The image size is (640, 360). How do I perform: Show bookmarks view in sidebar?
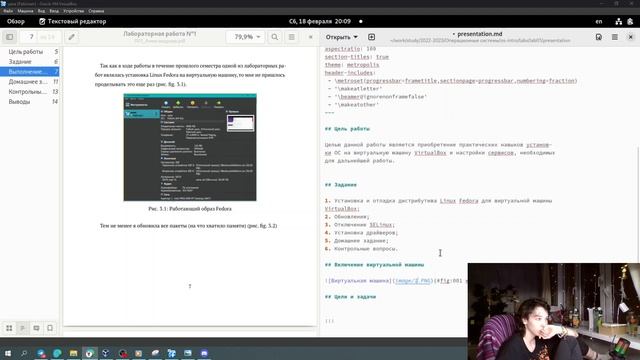pyautogui.click(x=50, y=328)
